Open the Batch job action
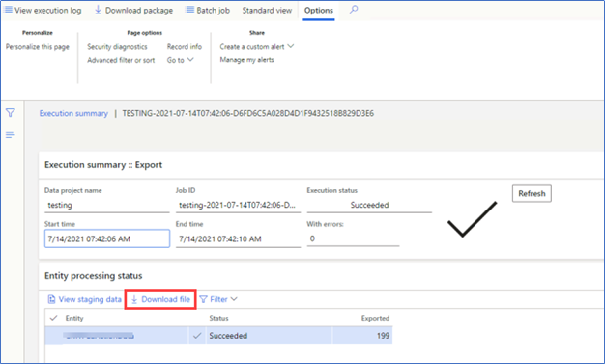This screenshot has height=364, width=605. point(208,11)
